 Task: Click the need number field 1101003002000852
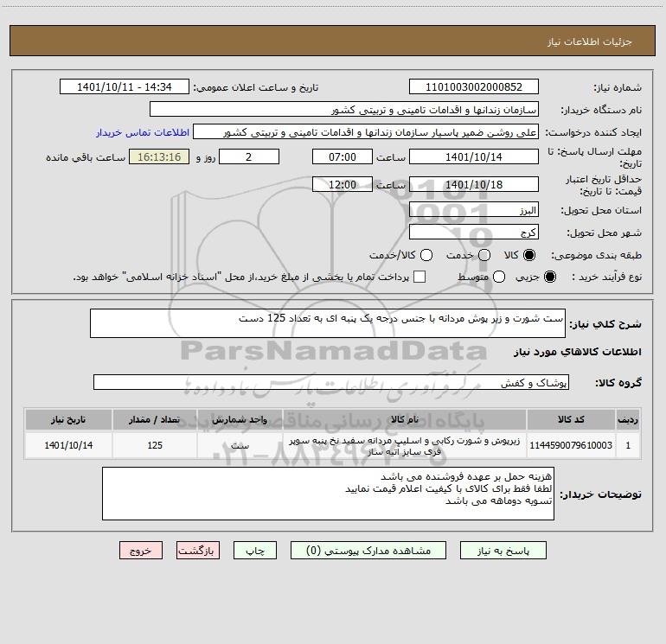474,87
